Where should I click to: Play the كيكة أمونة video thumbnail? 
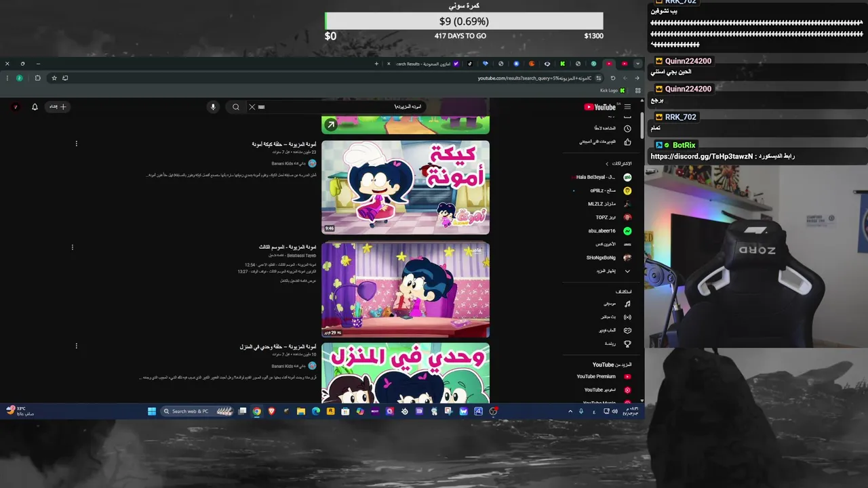tap(406, 188)
